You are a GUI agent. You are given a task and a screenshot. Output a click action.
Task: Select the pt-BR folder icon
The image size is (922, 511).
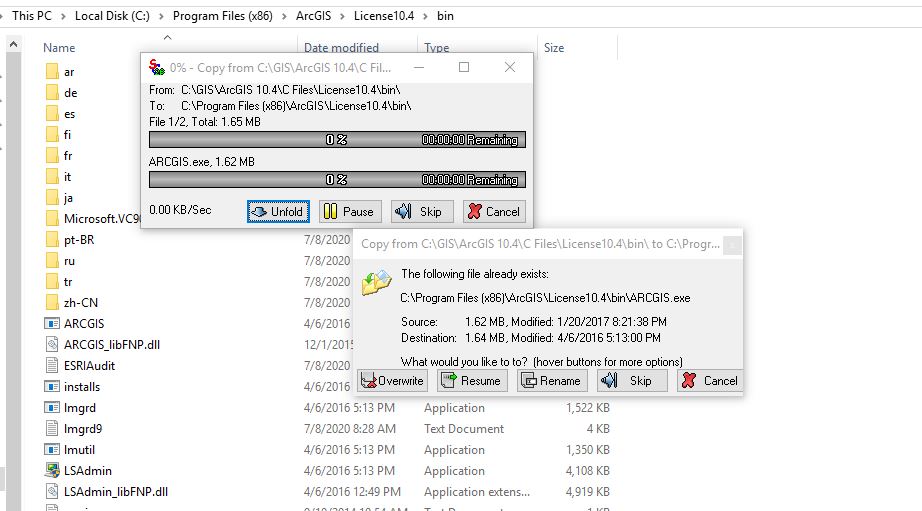coord(52,240)
